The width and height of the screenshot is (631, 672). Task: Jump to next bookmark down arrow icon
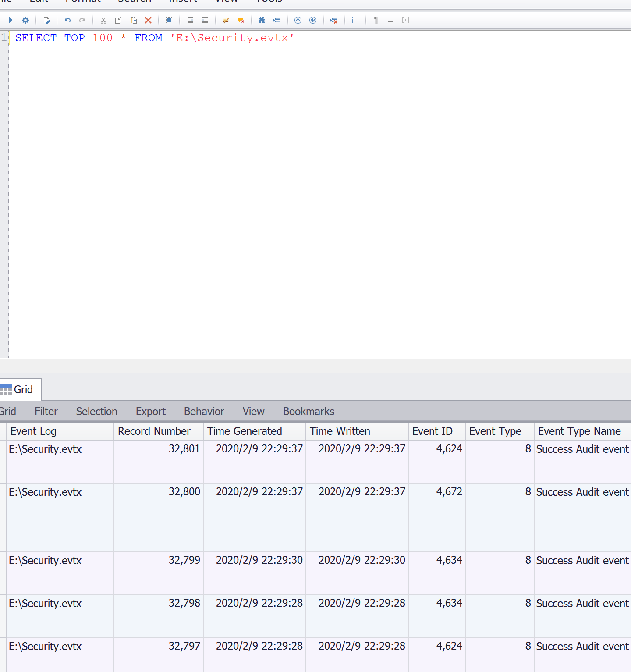(x=313, y=20)
